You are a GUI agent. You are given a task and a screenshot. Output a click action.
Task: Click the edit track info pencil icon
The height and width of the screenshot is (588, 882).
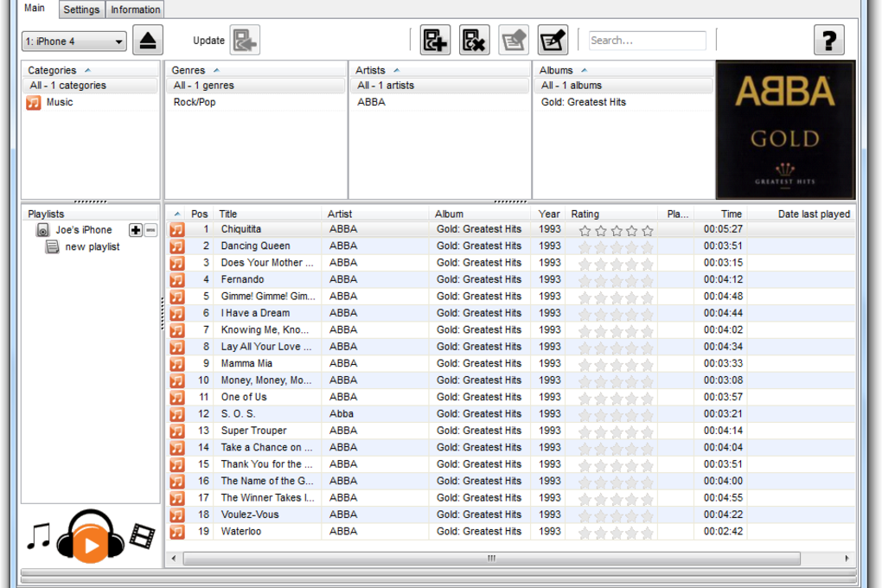click(553, 41)
